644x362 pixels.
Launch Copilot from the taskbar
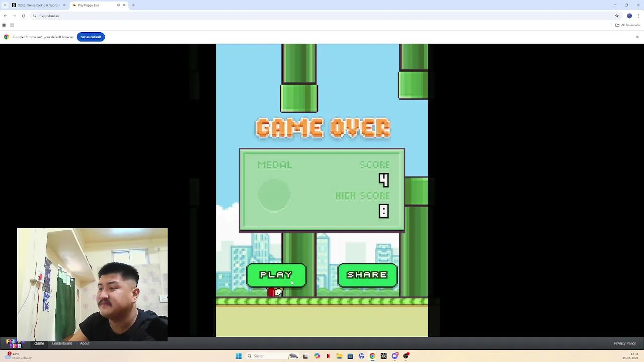(317, 356)
